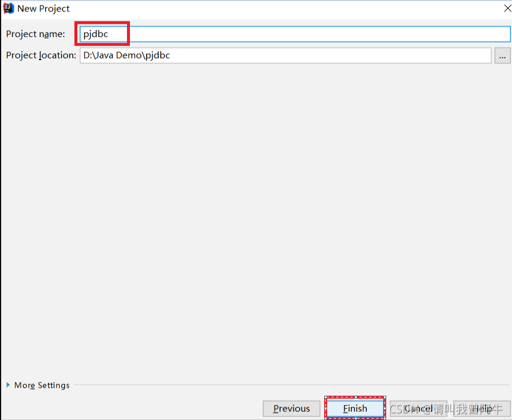Open Help for the New Project wizard
This screenshot has width=512, height=420.
tap(482, 409)
